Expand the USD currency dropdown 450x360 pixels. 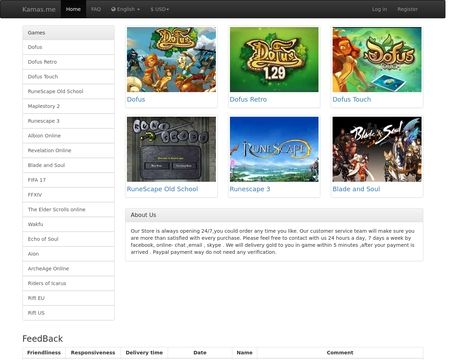tap(160, 9)
